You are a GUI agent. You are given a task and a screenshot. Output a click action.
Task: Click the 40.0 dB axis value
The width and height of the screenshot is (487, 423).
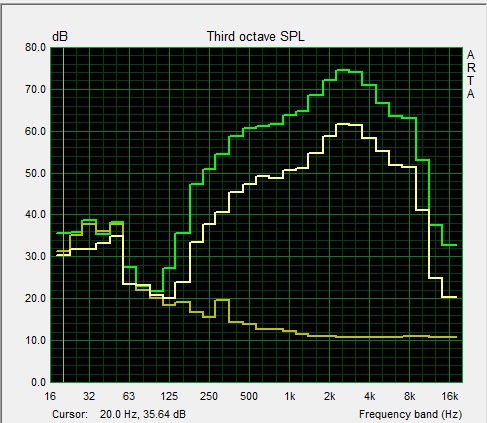pyautogui.click(x=35, y=215)
